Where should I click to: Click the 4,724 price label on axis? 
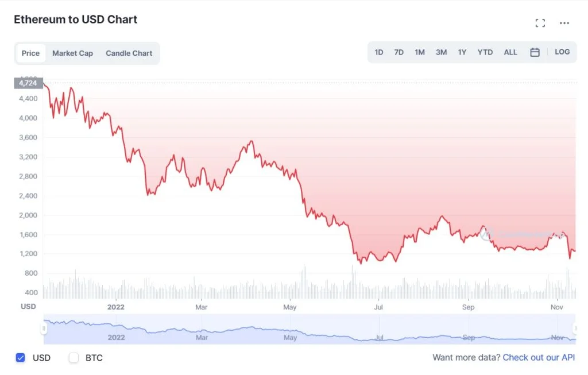[28, 83]
